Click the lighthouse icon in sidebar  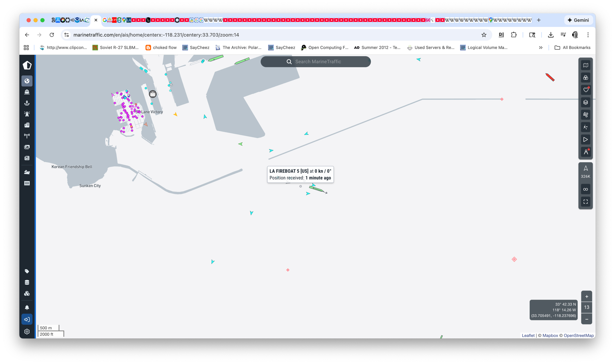coord(27,114)
